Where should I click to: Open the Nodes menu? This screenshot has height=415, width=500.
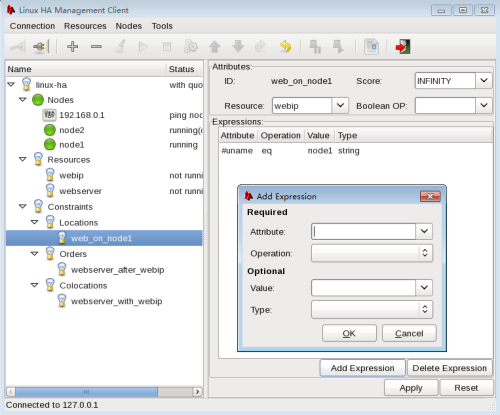(x=129, y=26)
